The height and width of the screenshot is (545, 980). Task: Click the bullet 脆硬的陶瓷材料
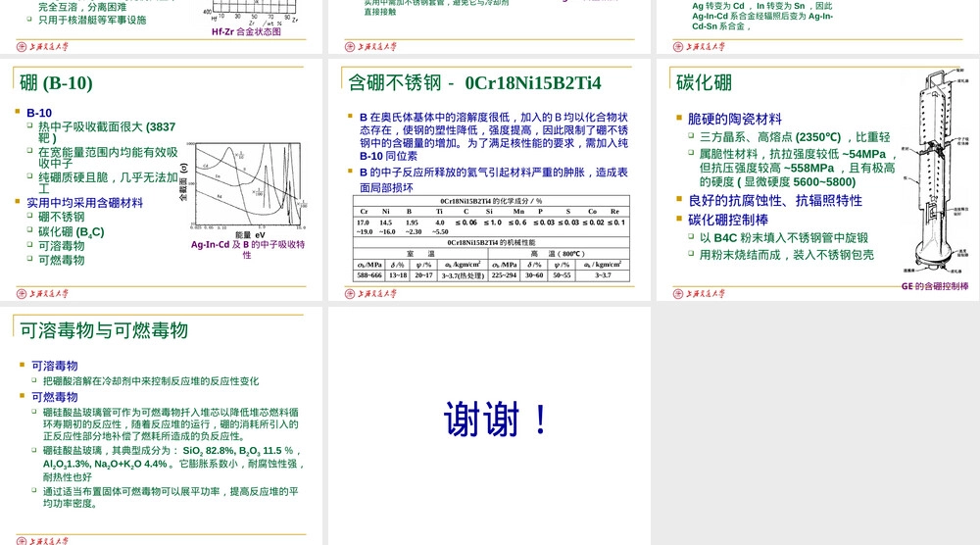click(x=734, y=119)
